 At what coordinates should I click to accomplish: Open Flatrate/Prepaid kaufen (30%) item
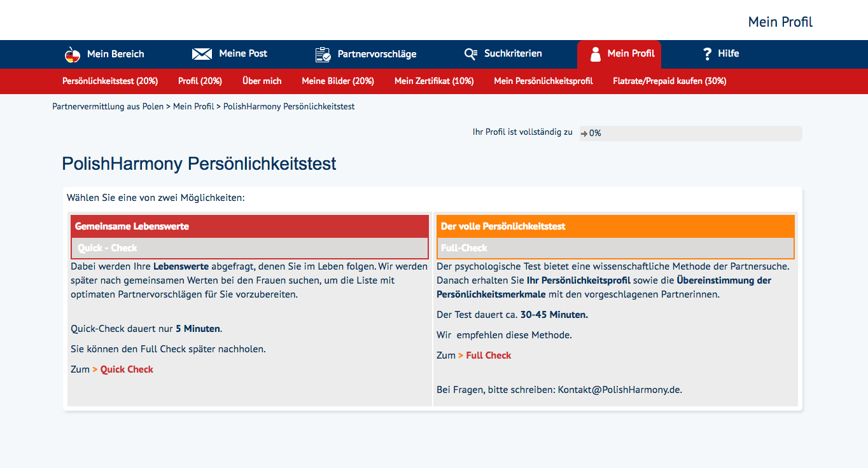click(x=669, y=81)
